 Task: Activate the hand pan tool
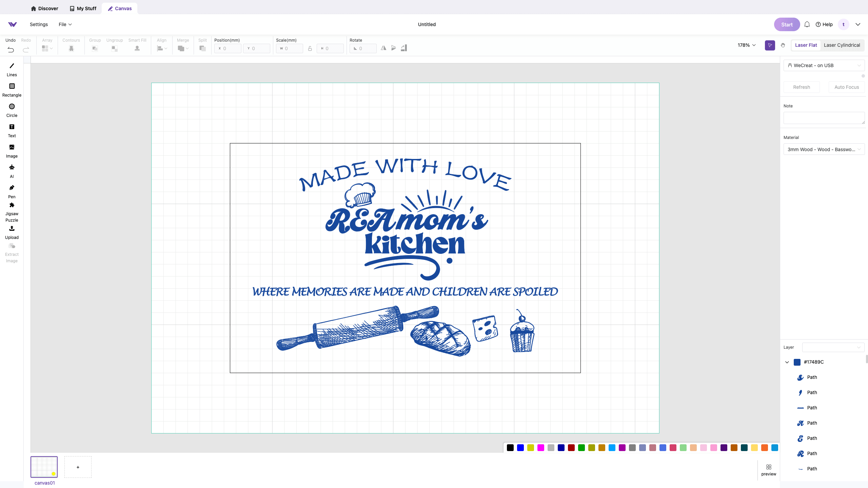click(783, 45)
